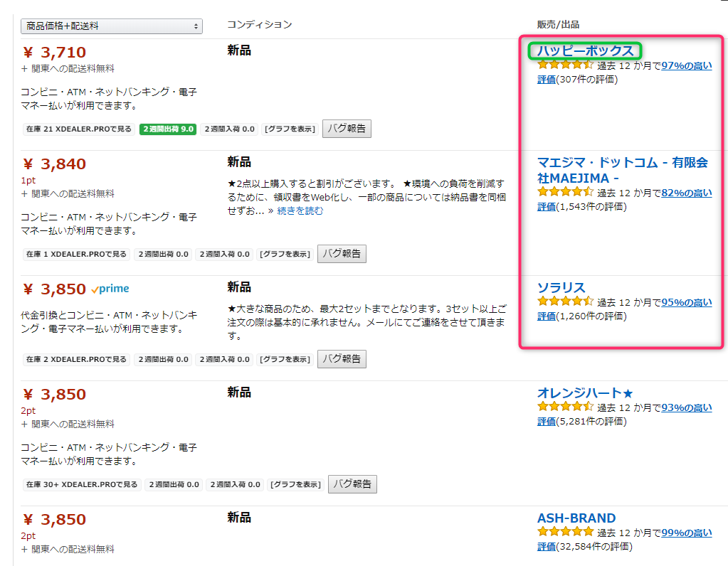Click the green 2週間出荷 9.0 badge
728x566 pixels.
[x=168, y=129]
